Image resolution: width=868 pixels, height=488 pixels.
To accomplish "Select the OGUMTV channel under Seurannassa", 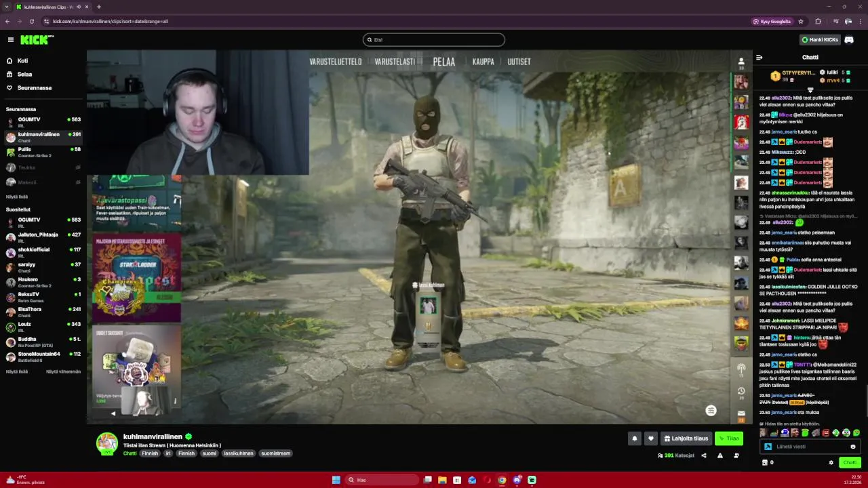I will pos(43,121).
